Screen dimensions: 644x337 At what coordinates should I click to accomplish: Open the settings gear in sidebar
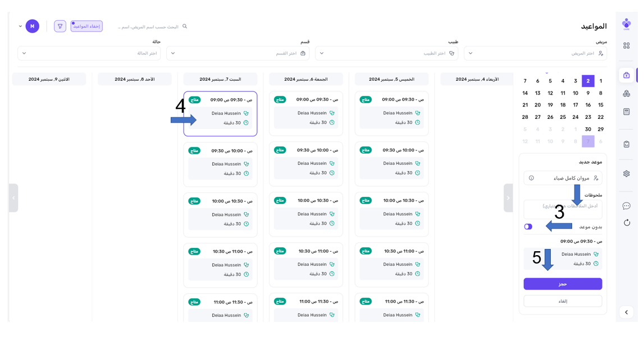(627, 174)
